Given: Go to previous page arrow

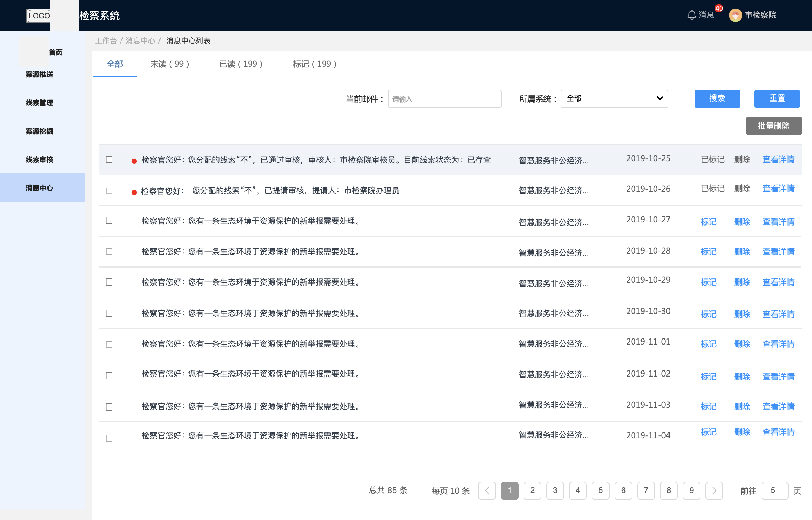Looking at the screenshot, I should [487, 491].
